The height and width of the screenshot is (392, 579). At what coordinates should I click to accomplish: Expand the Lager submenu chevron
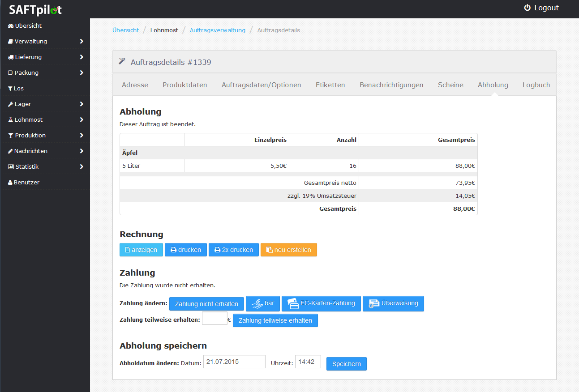[81, 104]
